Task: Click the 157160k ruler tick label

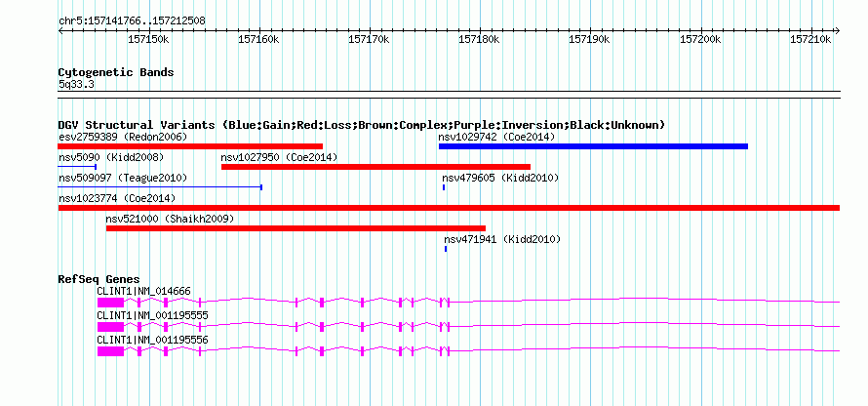Action: tap(259, 39)
